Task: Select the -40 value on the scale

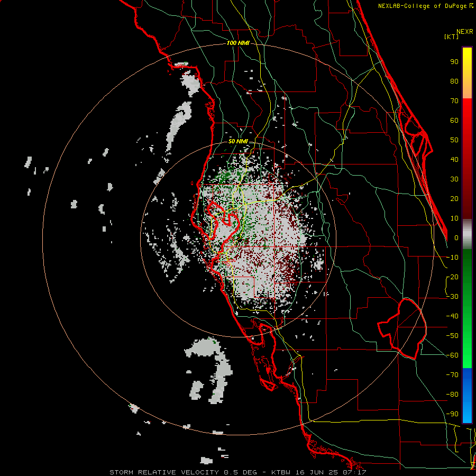Action: point(452,316)
